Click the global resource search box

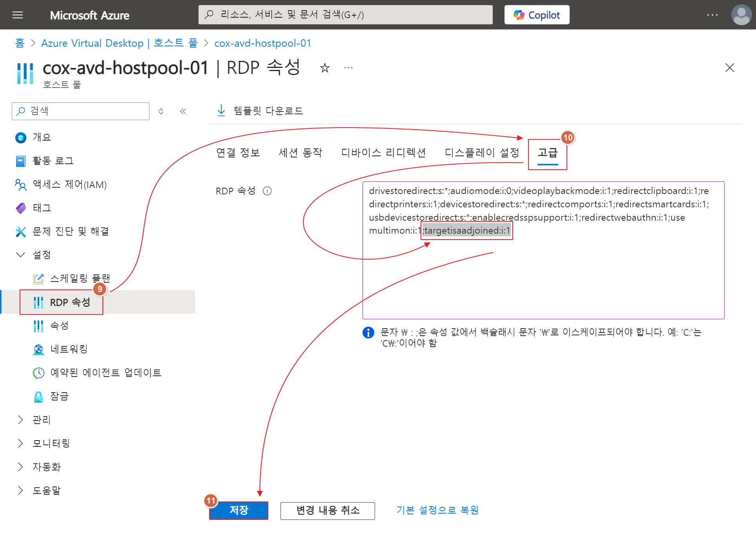coord(345,15)
